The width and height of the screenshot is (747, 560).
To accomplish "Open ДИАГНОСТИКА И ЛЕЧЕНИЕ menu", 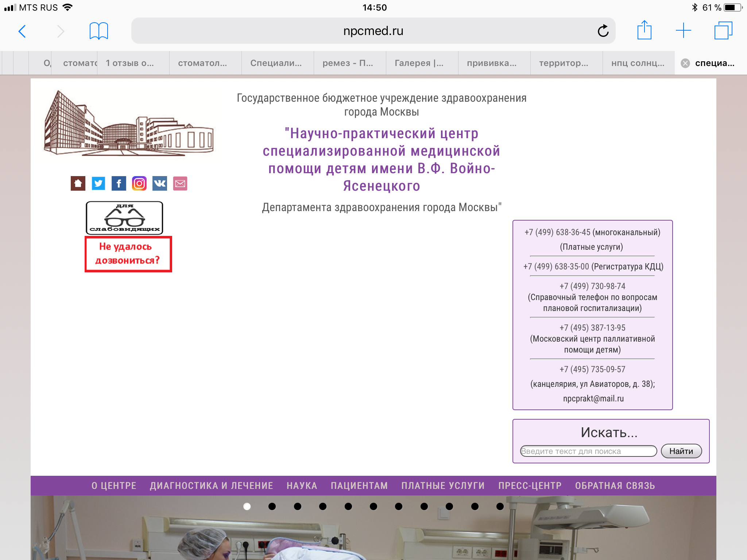I will click(x=211, y=486).
